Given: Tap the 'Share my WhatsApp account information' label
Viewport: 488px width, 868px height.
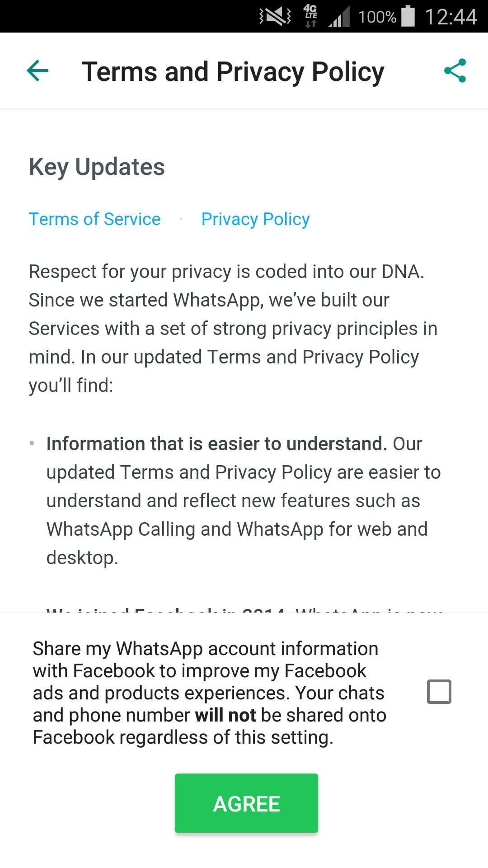Looking at the screenshot, I should pyautogui.click(x=206, y=649).
